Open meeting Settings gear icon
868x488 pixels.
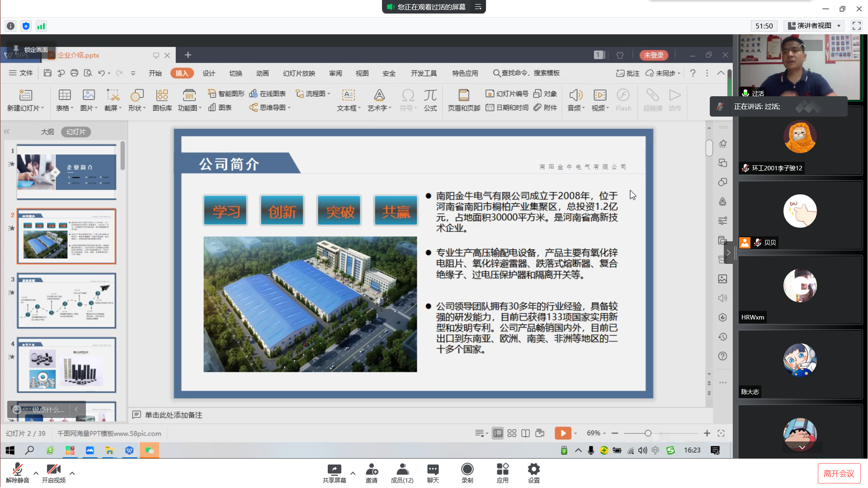[533, 469]
